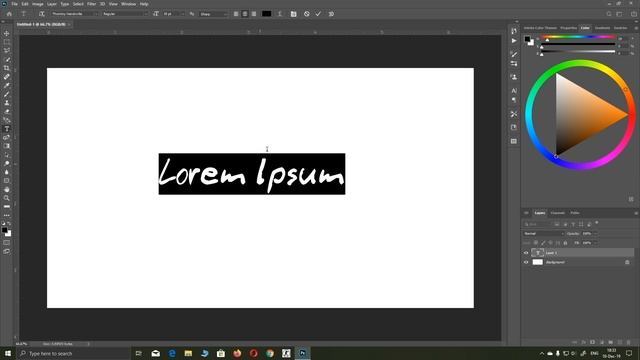This screenshot has width=640, height=360.
Task: Switch to Adobe Color Themes tab
Action: point(540,28)
